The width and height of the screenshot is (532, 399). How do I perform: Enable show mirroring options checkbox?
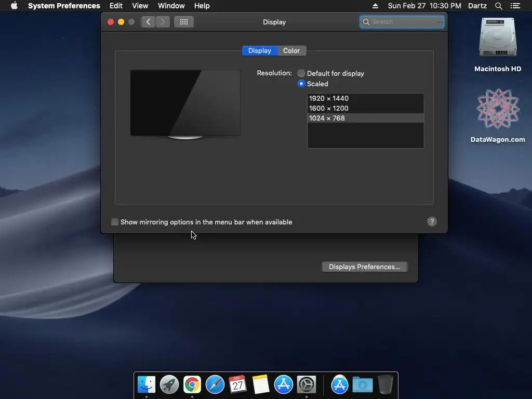click(x=115, y=222)
